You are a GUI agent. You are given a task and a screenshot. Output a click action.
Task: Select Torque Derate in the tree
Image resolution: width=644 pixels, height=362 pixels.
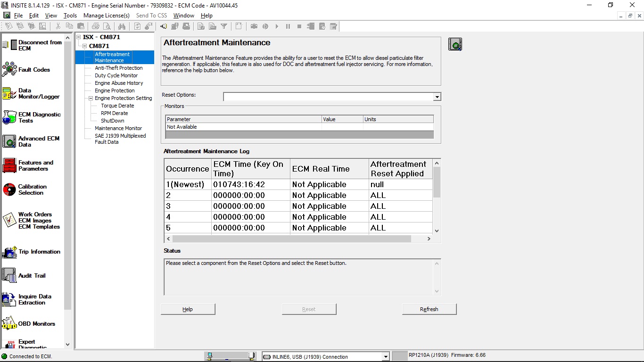pyautogui.click(x=117, y=106)
